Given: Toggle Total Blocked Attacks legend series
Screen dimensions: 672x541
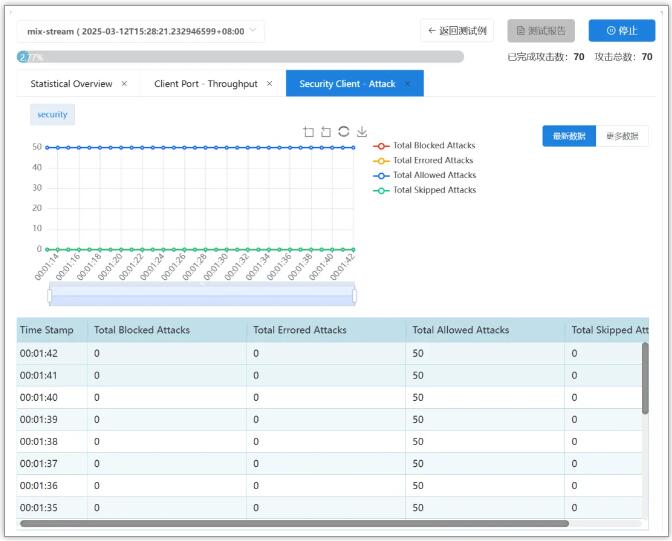Looking at the screenshot, I should (424, 145).
